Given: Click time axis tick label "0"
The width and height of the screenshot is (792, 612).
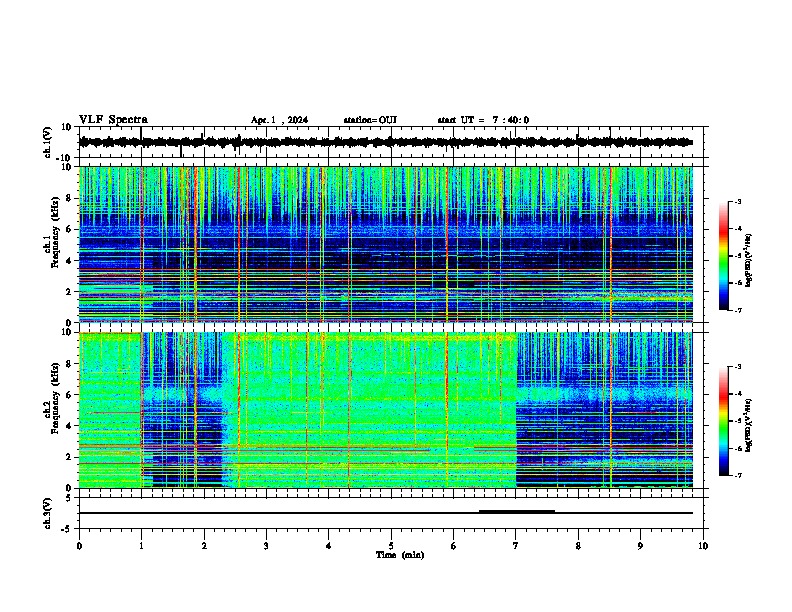Looking at the screenshot, I should [x=79, y=546].
